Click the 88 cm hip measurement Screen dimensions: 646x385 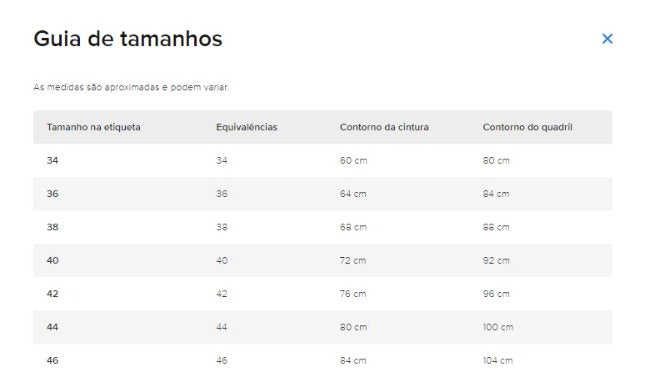point(496,227)
